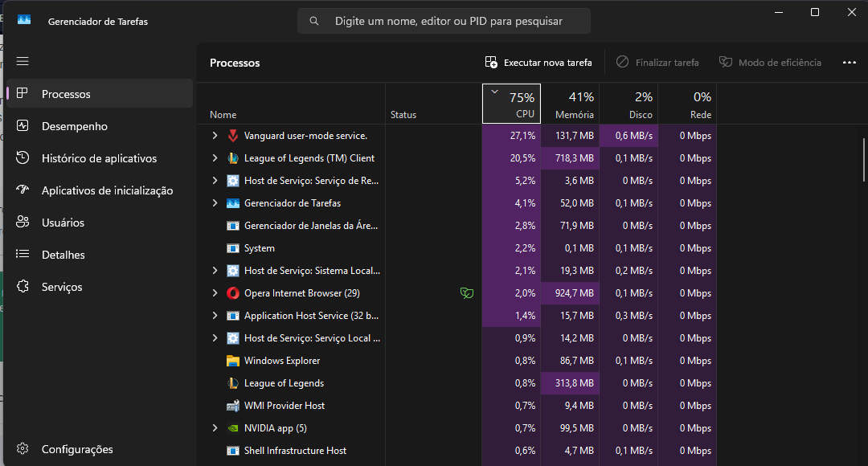This screenshot has width=868, height=466.
Task: Open Configurações at sidebar bottom
Action: pos(100,449)
